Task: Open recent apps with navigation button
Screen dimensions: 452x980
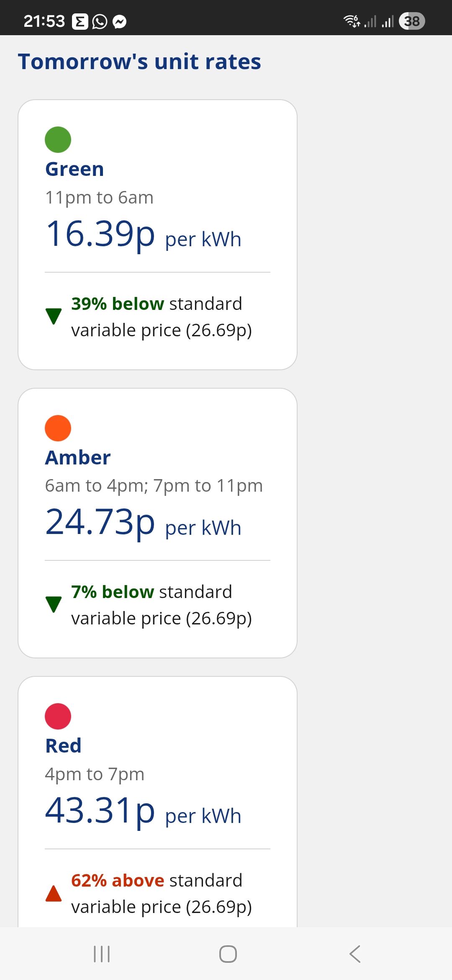Action: (102, 954)
